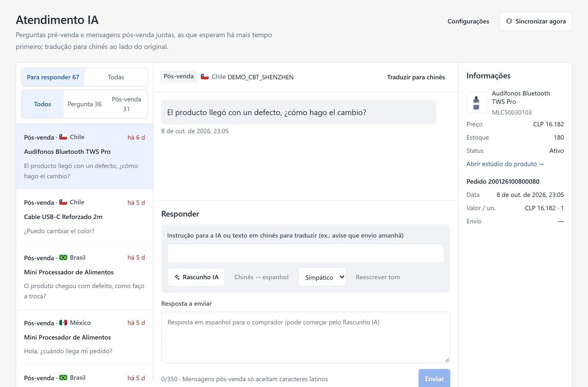Click DEMO_CBT_SHENZHEN account name
588x387 pixels.
[261, 77]
